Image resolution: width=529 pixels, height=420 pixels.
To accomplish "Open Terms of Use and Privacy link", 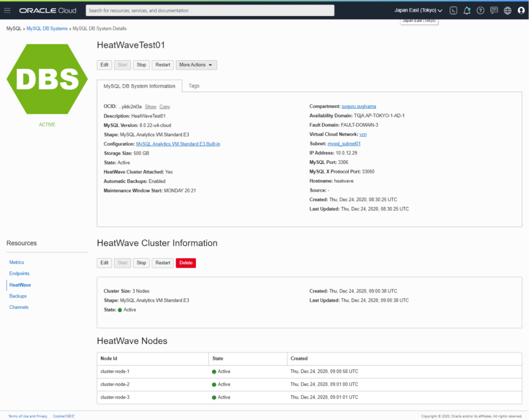I will coord(27,416).
